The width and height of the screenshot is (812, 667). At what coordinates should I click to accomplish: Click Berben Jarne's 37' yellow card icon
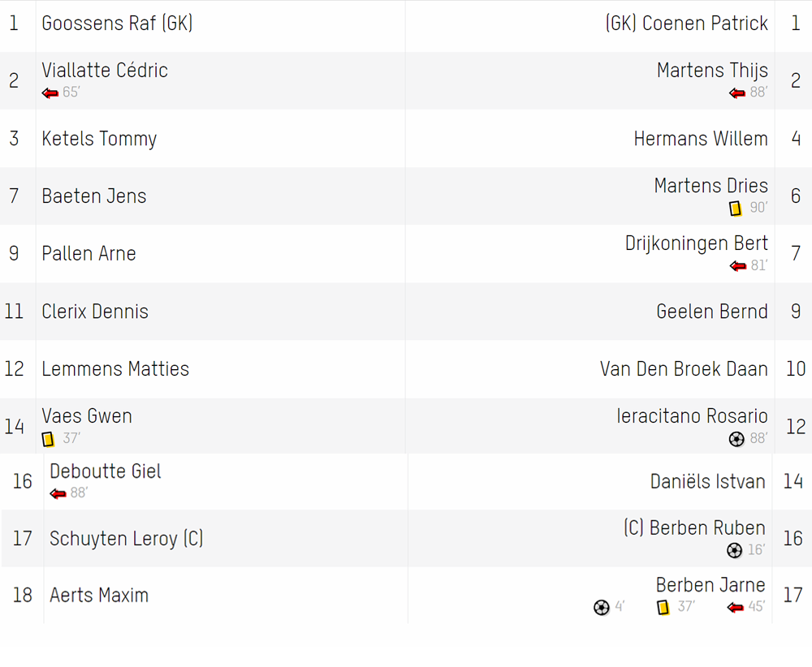point(663,607)
